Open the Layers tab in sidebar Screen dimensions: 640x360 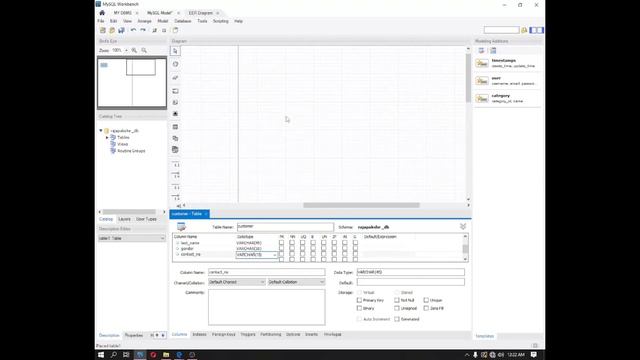[124, 219]
